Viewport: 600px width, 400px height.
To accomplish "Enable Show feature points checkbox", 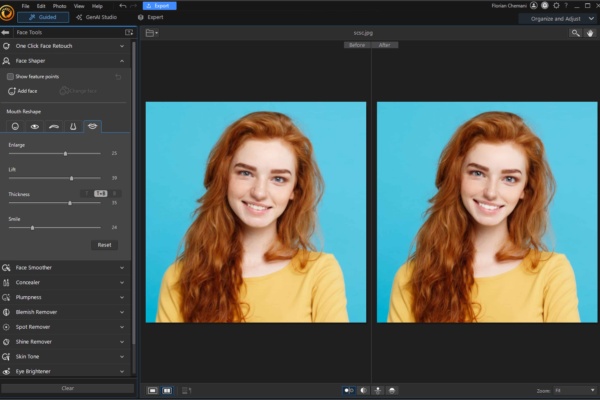I will [10, 76].
